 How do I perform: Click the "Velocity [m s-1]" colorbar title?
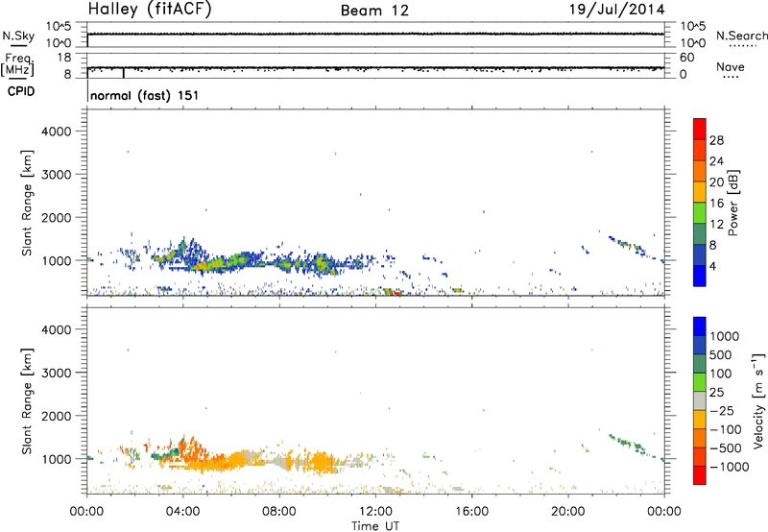coord(758,400)
